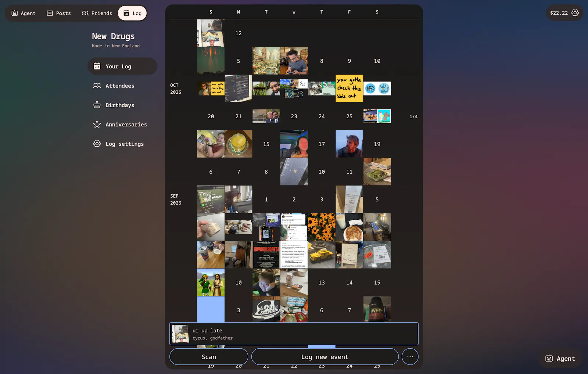
Task: Click Log new event button
Action: [x=325, y=357]
